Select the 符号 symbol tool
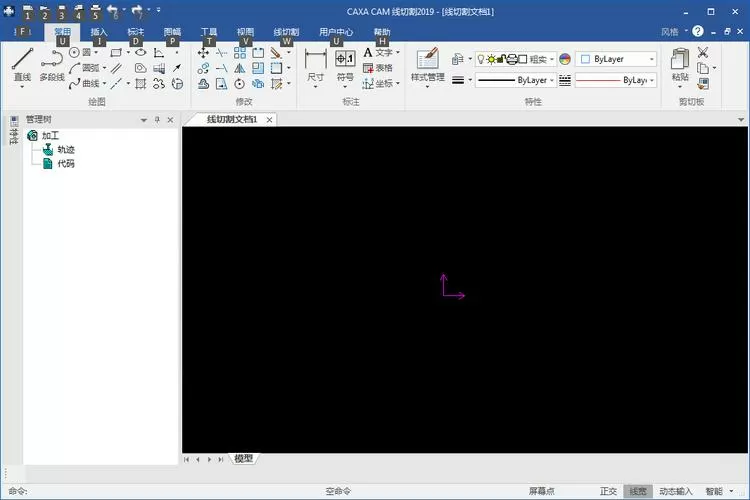The height and width of the screenshot is (500, 750). 345,64
